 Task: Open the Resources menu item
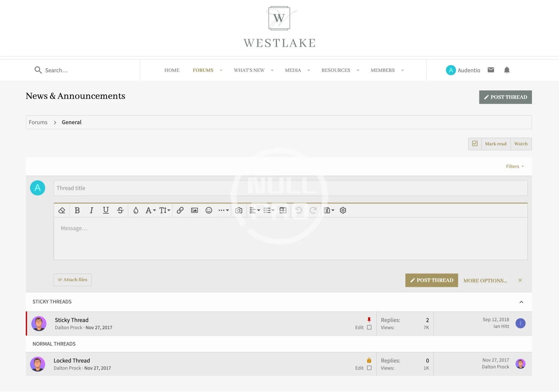tap(336, 70)
